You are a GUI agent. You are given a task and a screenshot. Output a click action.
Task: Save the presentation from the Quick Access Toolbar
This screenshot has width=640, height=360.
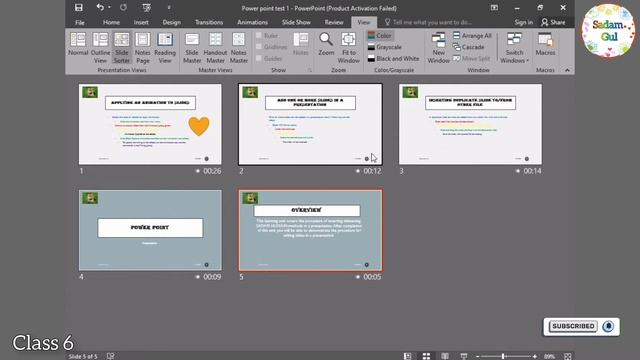tap(79, 7)
